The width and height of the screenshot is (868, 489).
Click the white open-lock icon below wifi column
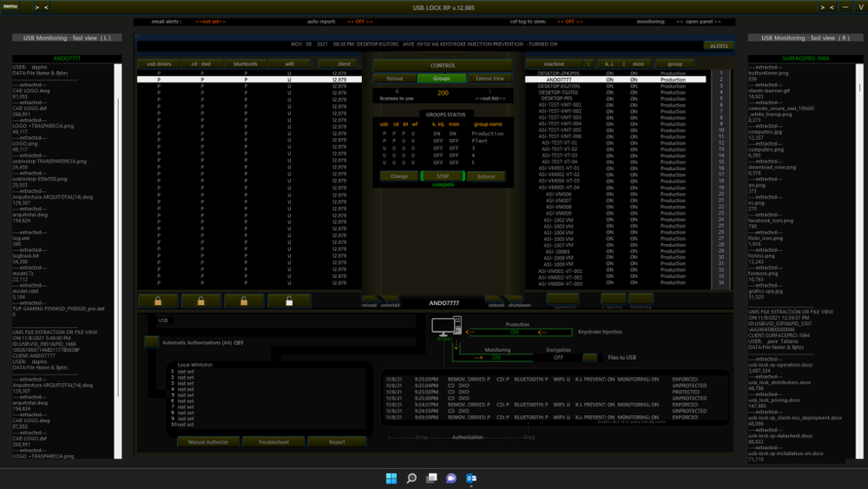tap(289, 301)
